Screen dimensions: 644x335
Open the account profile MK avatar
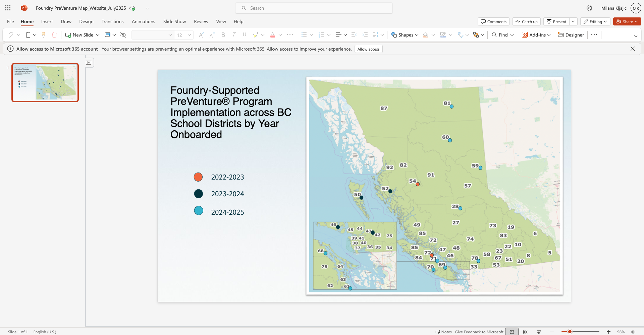[x=636, y=8]
